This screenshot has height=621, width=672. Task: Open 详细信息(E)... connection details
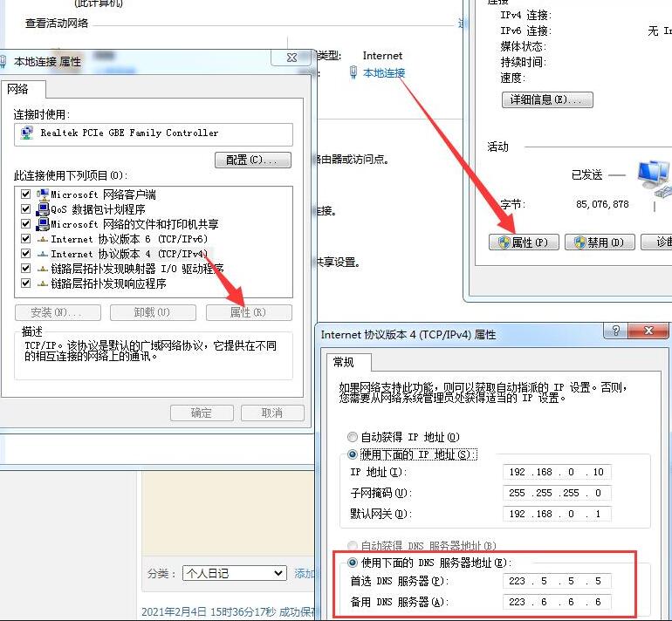pos(547,99)
